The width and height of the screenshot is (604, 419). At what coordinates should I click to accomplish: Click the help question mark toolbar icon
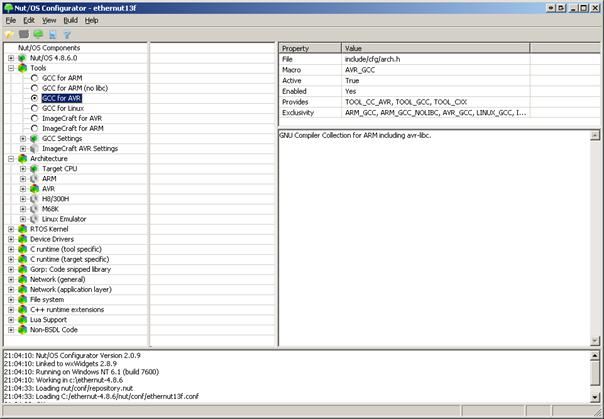pyautogui.click(x=67, y=35)
